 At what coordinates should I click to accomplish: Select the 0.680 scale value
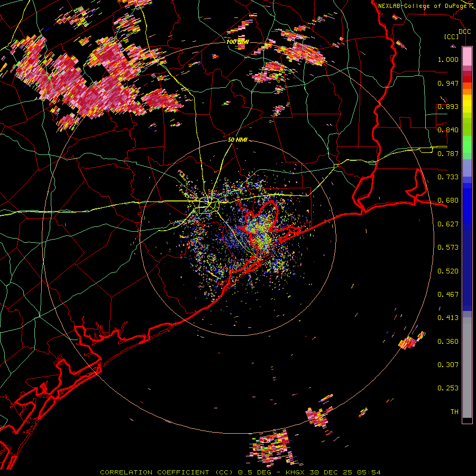coord(448,200)
